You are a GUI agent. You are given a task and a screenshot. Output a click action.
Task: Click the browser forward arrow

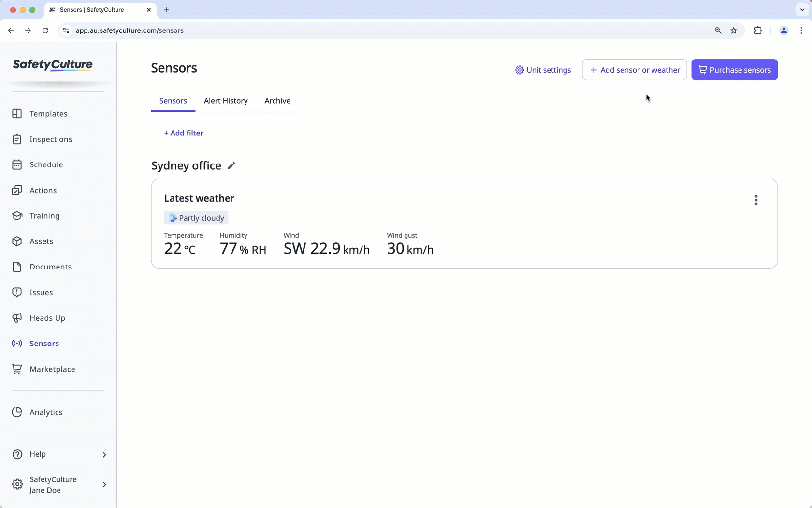click(x=28, y=30)
